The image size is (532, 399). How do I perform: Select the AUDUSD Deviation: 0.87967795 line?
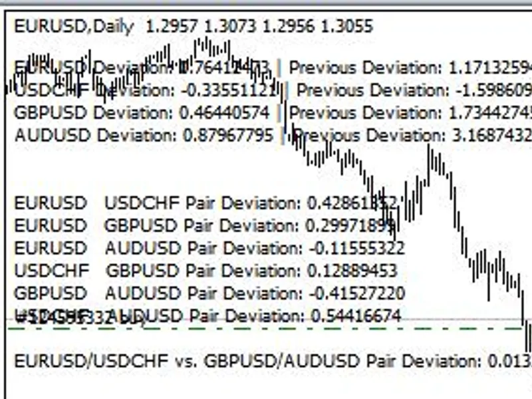144,136
